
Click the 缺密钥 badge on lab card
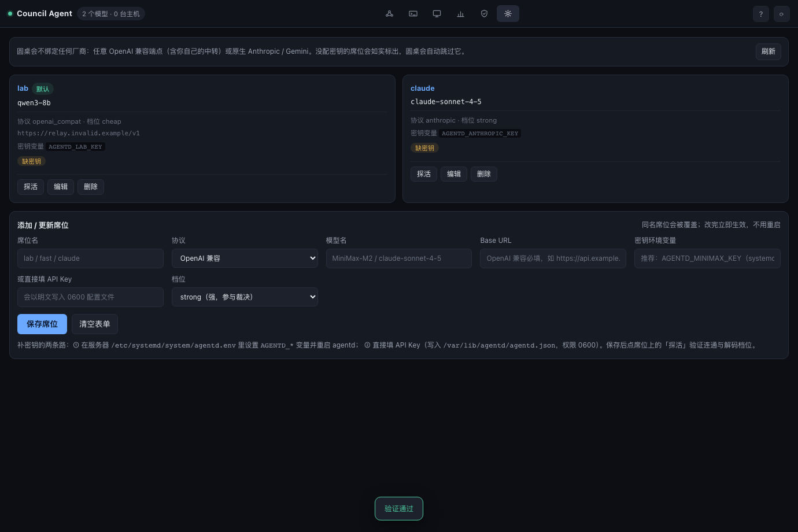coord(31,161)
